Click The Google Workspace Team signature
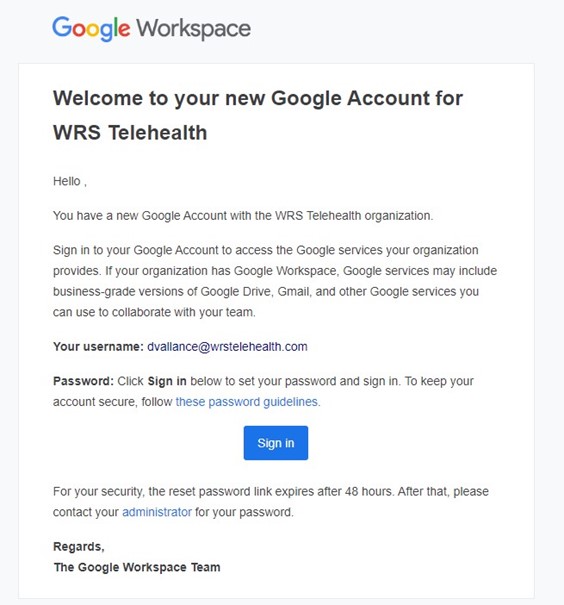Image resolution: width=564 pixels, height=605 pixels. click(137, 567)
